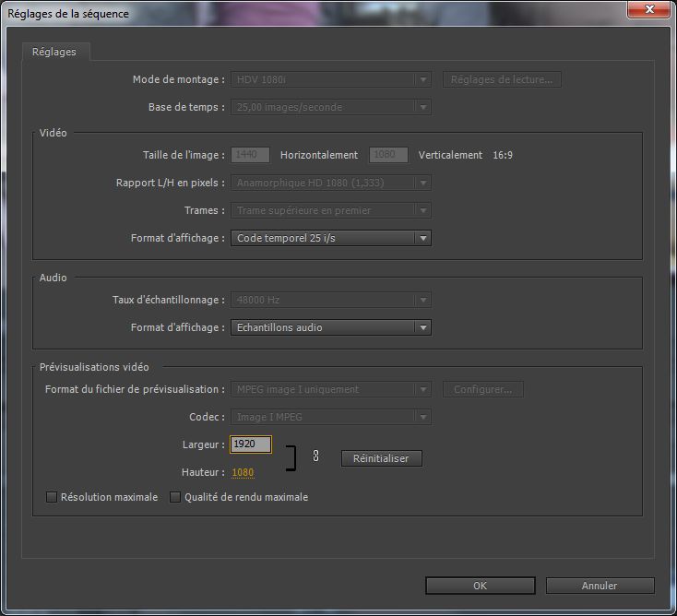The height and width of the screenshot is (616, 677).
Task: Open the Taux d'échantillonnage dropdown
Action: [x=331, y=300]
